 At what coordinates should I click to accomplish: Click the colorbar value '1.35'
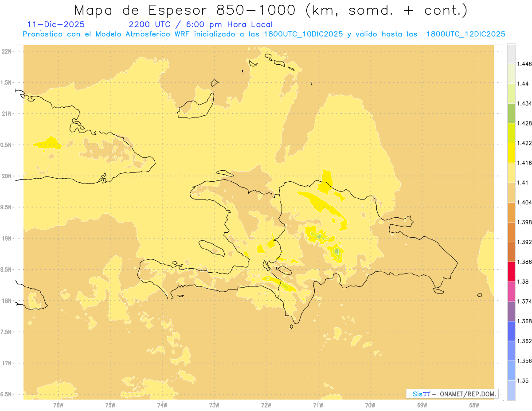tap(524, 380)
